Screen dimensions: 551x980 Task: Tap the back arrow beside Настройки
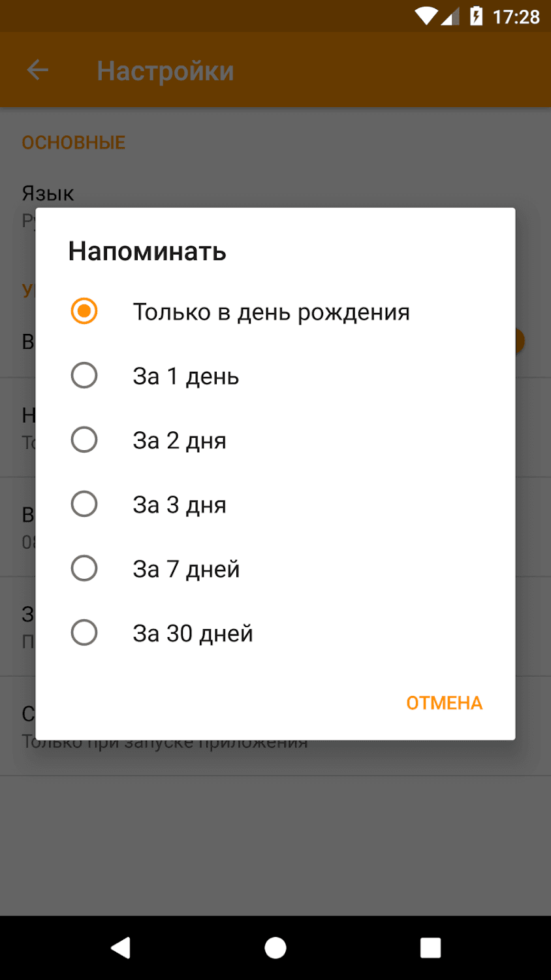click(x=38, y=70)
